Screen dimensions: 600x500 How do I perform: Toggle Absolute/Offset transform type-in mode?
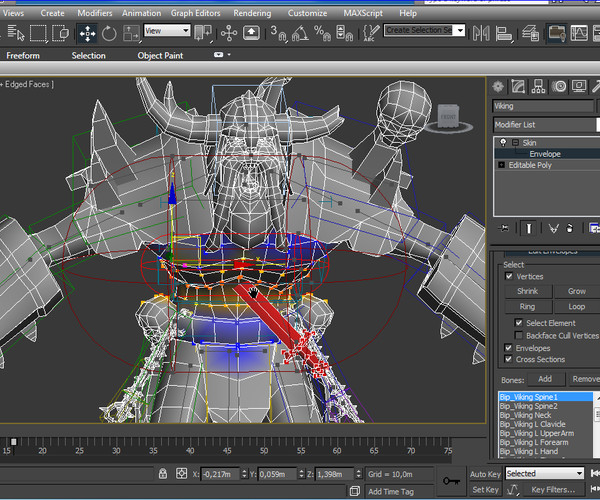coord(181,474)
